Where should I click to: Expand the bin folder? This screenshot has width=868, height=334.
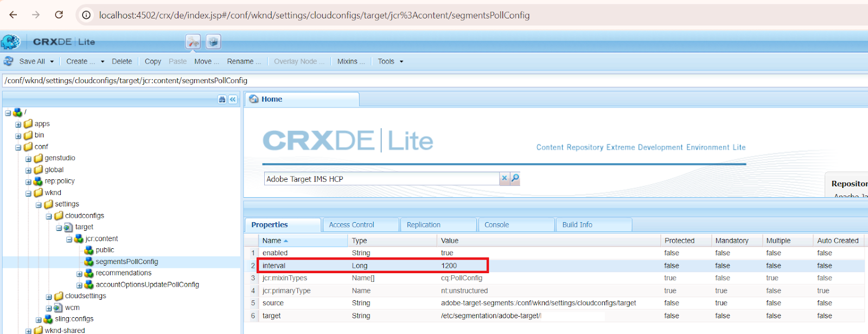pos(18,136)
